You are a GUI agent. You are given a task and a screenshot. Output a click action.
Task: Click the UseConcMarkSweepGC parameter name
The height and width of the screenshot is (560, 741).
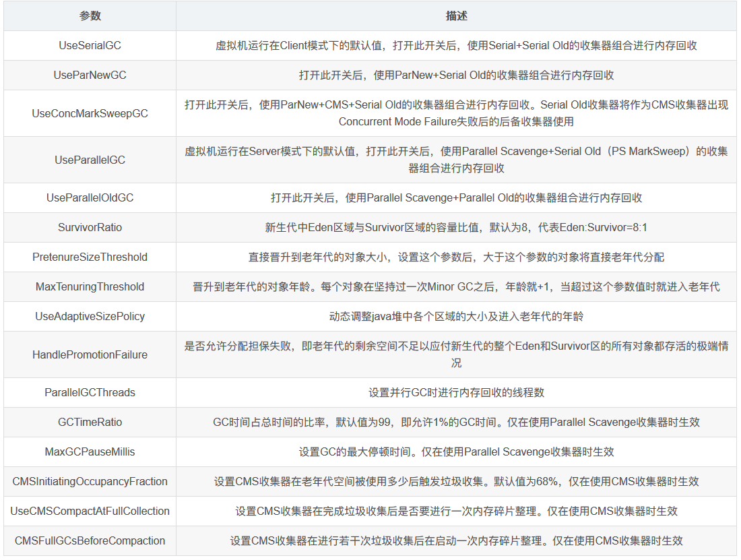[x=90, y=113]
